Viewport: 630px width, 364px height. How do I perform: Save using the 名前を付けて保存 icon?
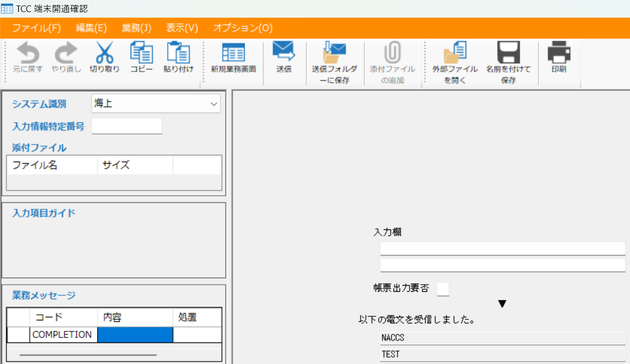click(509, 59)
